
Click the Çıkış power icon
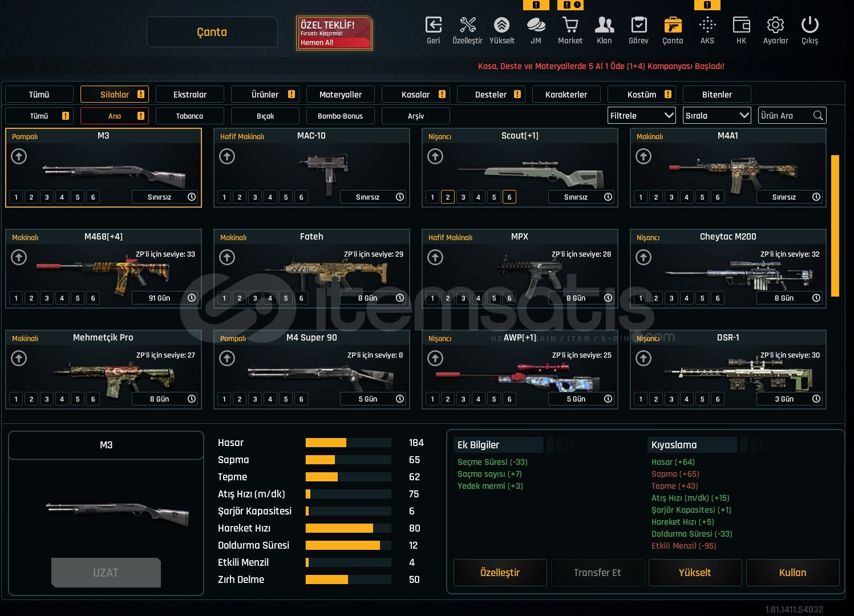pyautogui.click(x=810, y=25)
